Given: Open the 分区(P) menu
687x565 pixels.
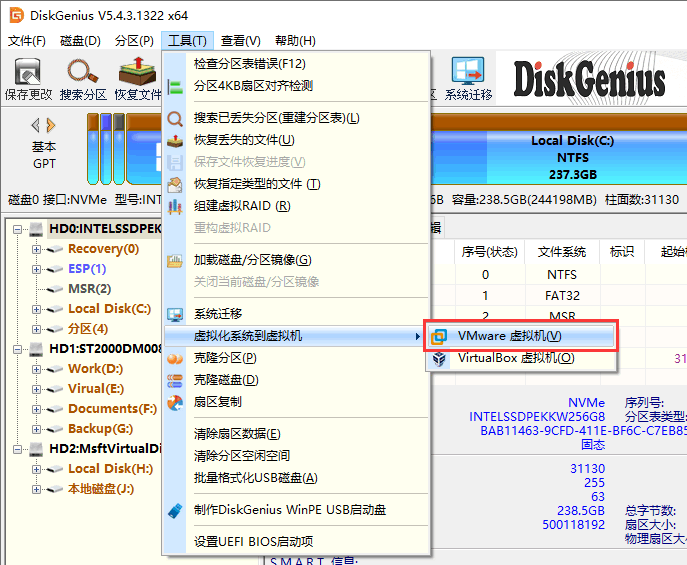Looking at the screenshot, I should point(134,41).
